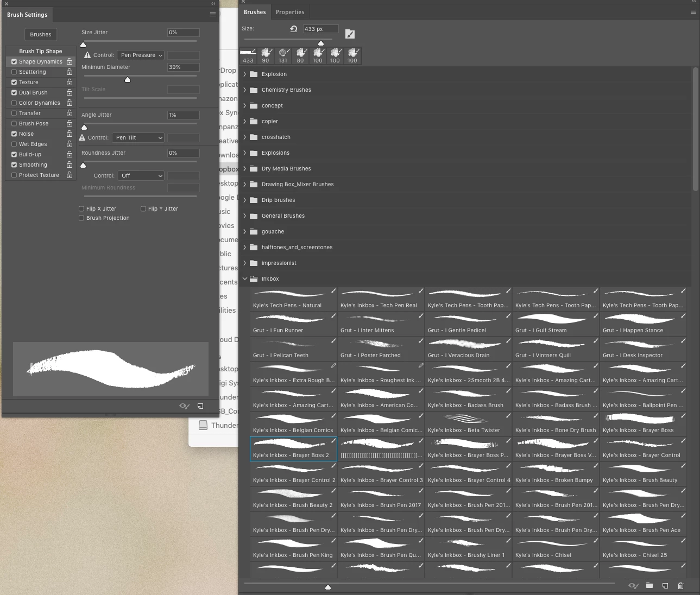Disable Shape Dynamics checkbox
Viewport: 700px width, 595px height.
click(x=14, y=61)
